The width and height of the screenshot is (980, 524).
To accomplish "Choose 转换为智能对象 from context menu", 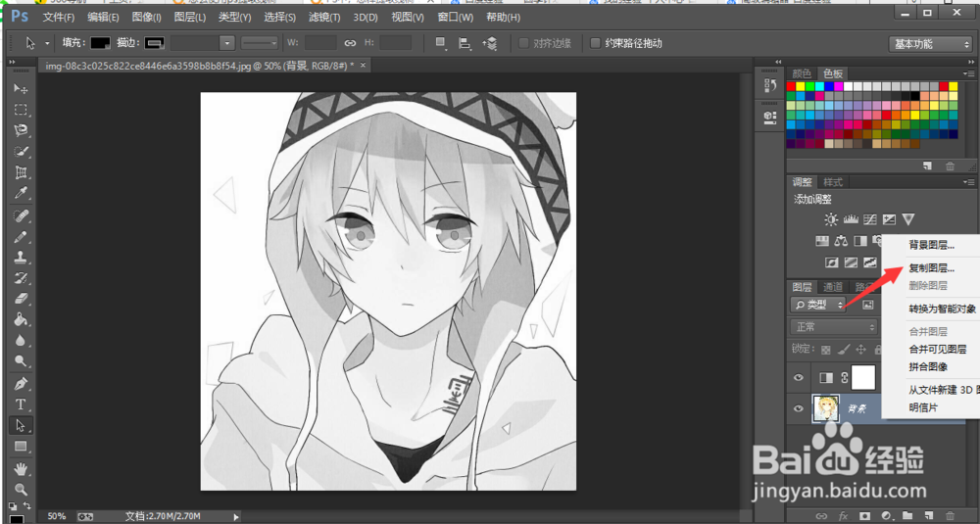I will [x=943, y=309].
